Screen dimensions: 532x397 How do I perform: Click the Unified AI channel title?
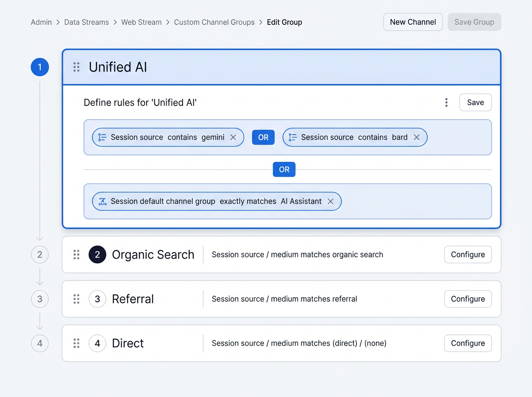pos(117,67)
